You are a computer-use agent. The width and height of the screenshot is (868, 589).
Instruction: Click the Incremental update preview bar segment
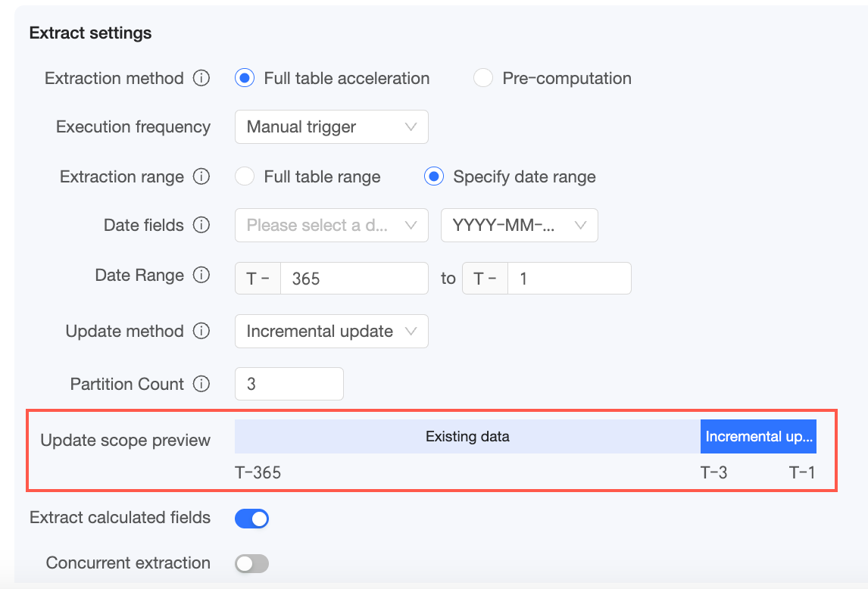[758, 437]
